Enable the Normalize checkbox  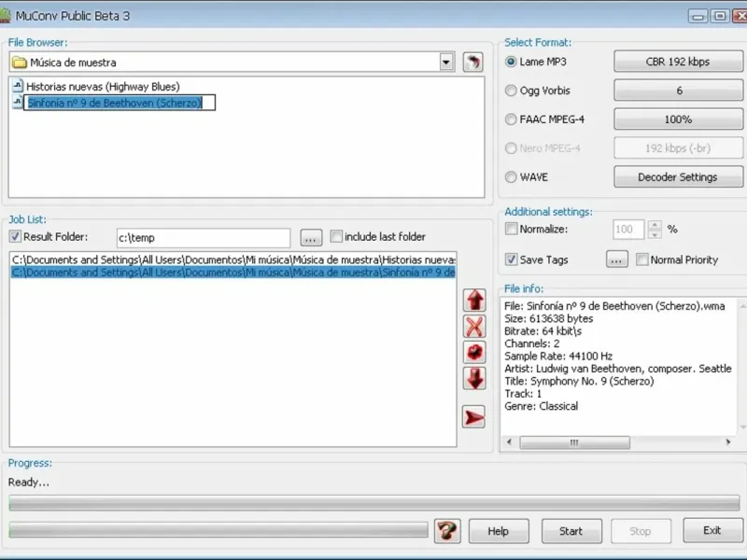pos(511,229)
